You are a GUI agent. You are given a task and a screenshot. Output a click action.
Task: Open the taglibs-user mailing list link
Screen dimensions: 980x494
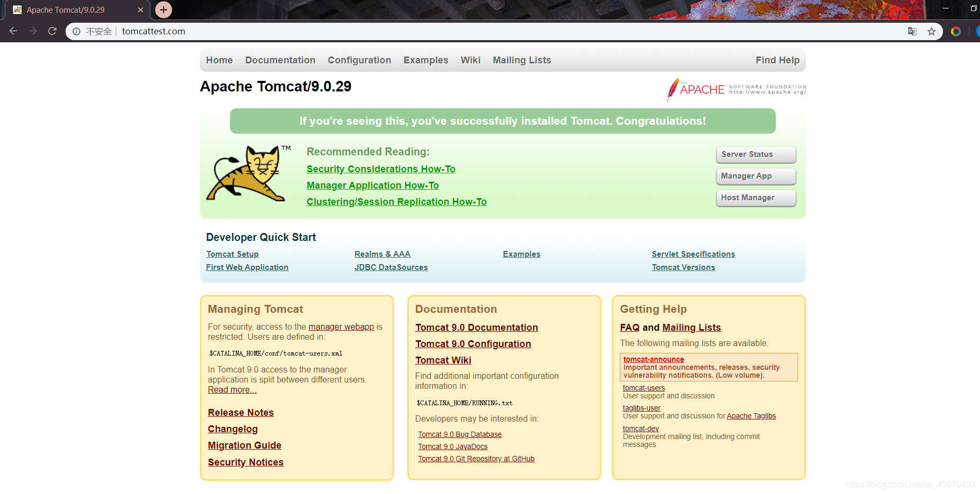(x=642, y=408)
